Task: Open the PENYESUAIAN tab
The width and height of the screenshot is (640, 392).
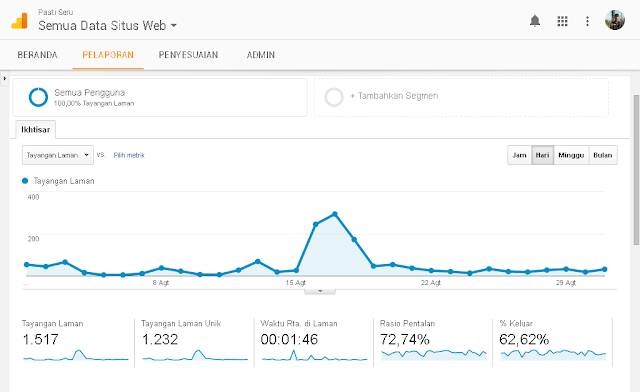Action: pyautogui.click(x=189, y=55)
